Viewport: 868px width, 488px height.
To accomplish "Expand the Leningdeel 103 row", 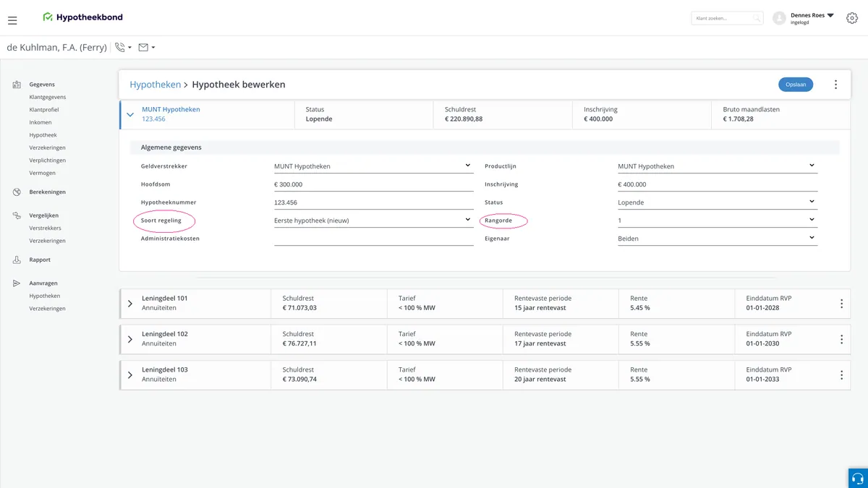I will pyautogui.click(x=130, y=375).
